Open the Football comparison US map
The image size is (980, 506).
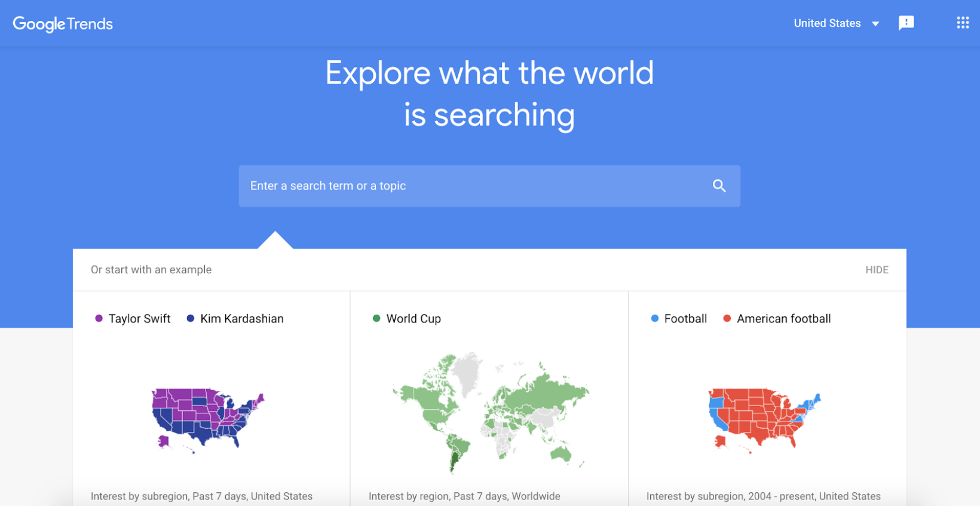pos(764,418)
